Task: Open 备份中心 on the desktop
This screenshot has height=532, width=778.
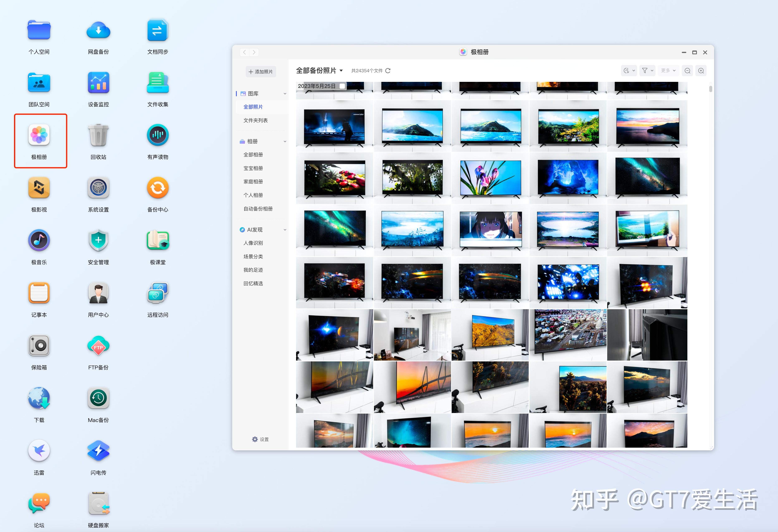Action: point(157,187)
